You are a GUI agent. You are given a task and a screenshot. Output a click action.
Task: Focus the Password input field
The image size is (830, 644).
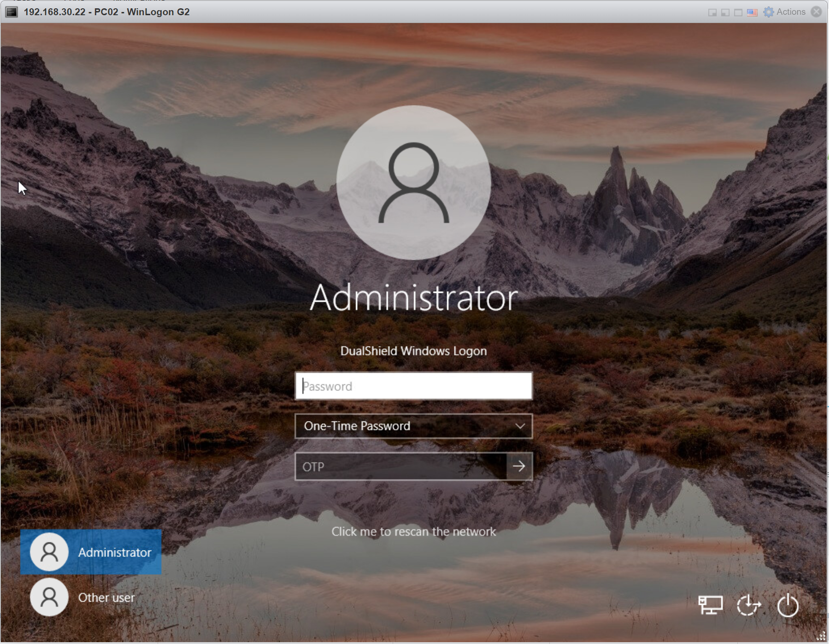pos(413,386)
